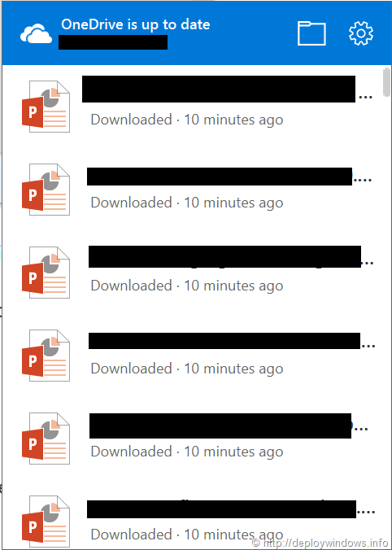Select the fifth redacted file name
Image resolution: width=392 pixels, height=550 pixels.
pyautogui.click(x=229, y=426)
